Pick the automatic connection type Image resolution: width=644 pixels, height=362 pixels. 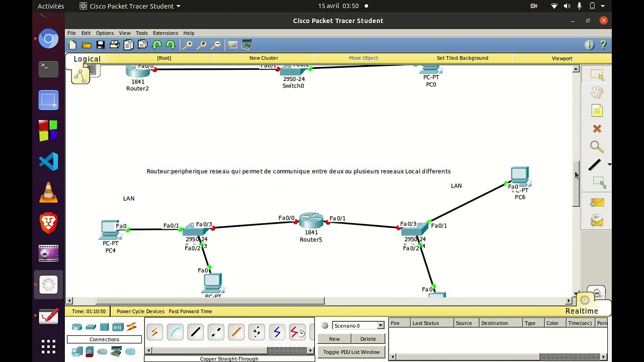154,332
